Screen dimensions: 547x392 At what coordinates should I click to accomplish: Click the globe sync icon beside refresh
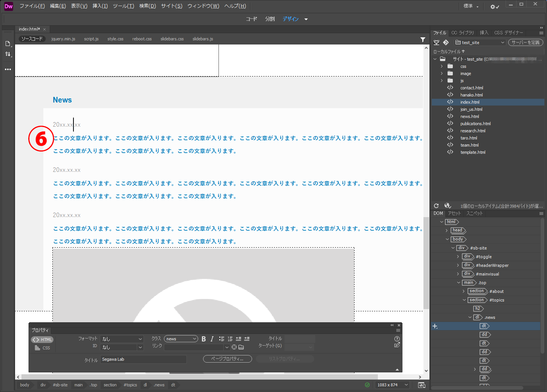(448, 206)
